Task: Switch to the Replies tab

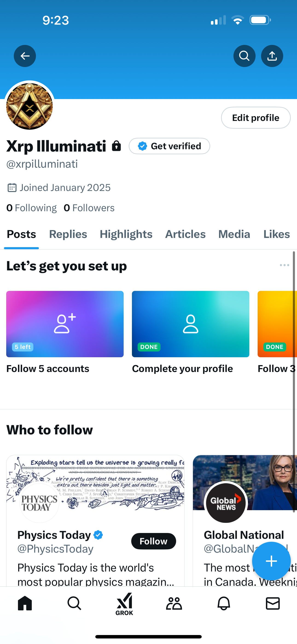Action: pyautogui.click(x=68, y=234)
